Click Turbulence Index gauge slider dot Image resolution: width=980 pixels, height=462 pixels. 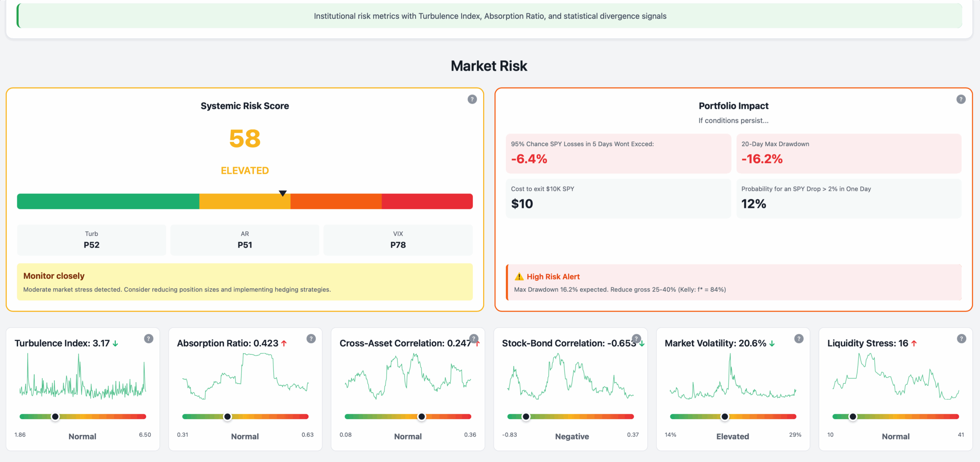[56, 416]
